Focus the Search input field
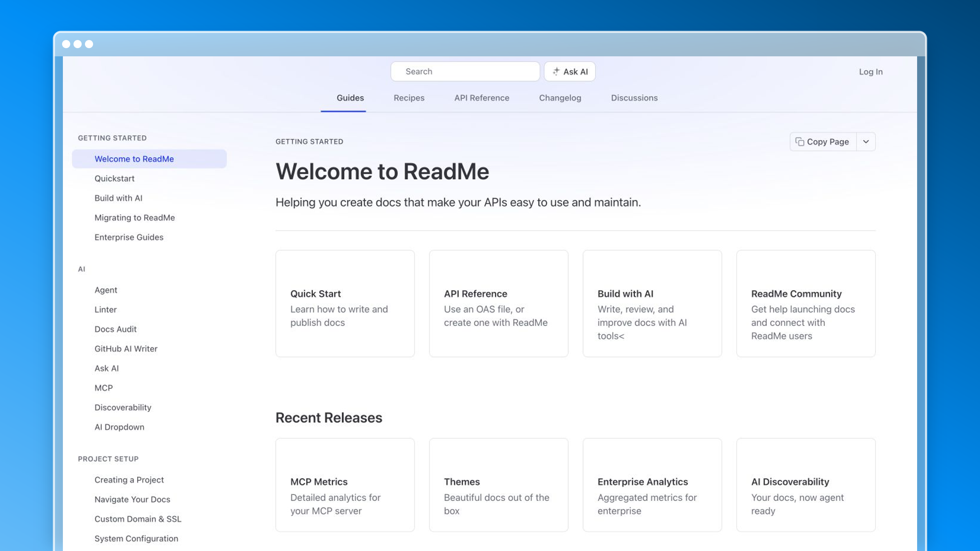The image size is (980, 551). 465,71
